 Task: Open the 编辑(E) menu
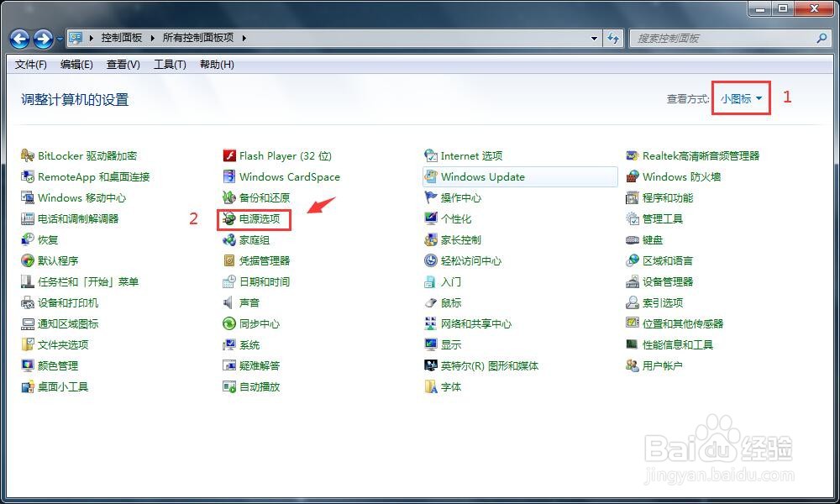click(76, 65)
